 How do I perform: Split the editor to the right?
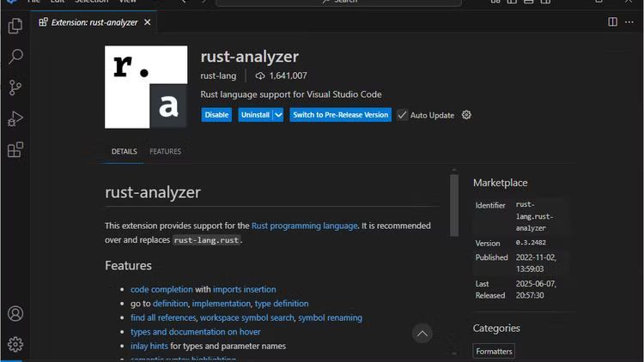click(x=612, y=22)
